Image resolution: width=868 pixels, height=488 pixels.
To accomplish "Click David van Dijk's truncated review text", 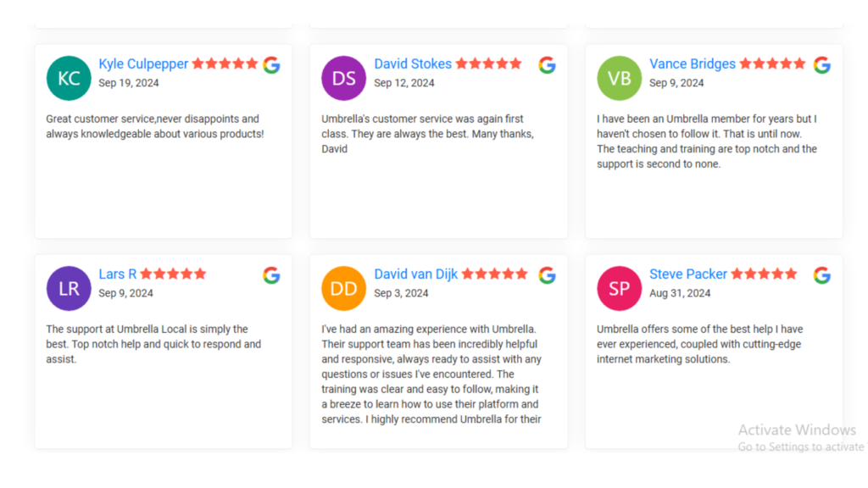I will tap(431, 374).
